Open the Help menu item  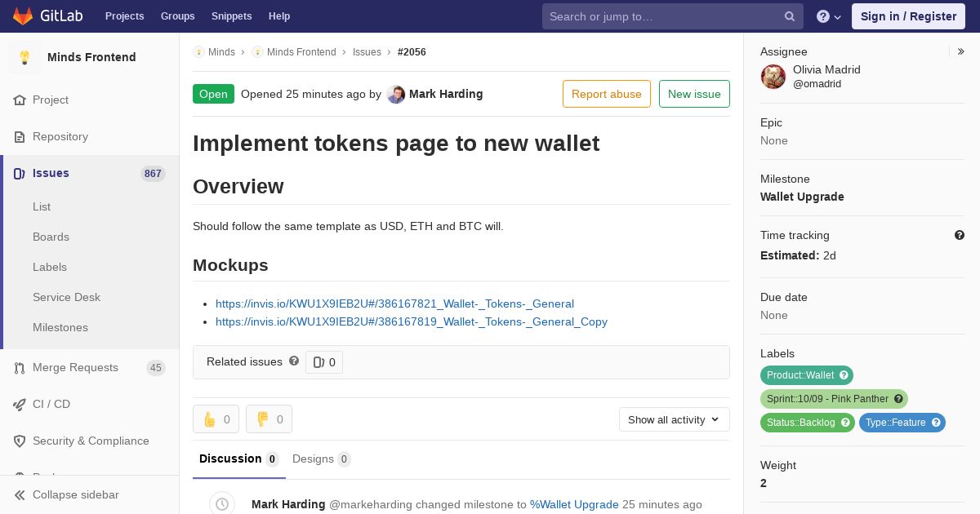click(279, 16)
